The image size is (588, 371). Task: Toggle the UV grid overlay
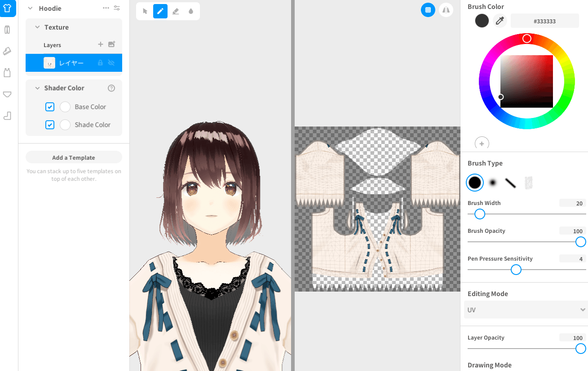[x=428, y=9]
